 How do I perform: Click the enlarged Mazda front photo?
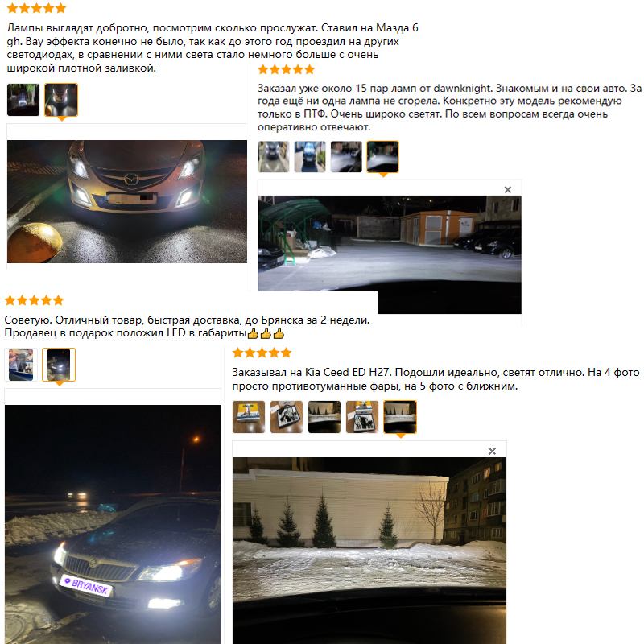[127, 202]
